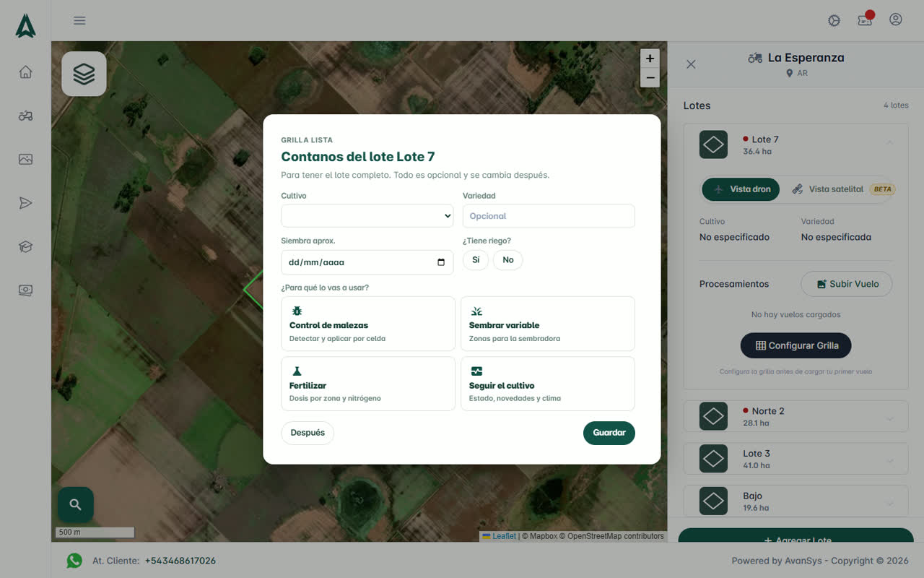Click the customer phone number +543468617026
924x578 pixels.
pos(180,561)
